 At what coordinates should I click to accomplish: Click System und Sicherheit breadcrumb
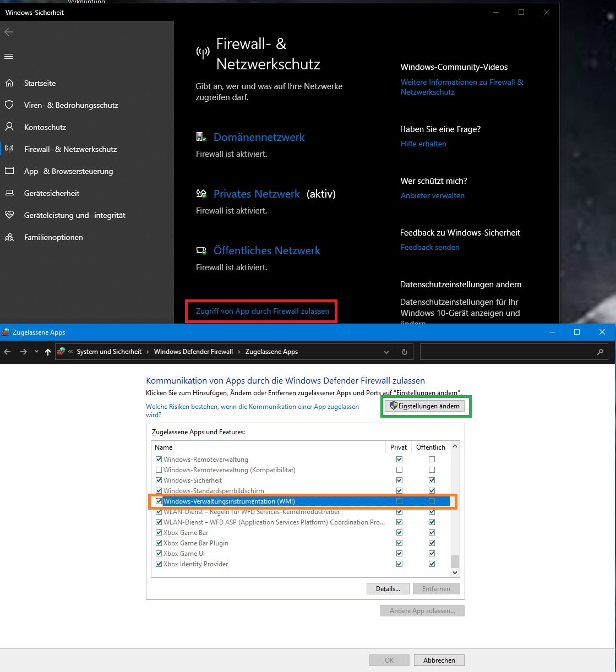pyautogui.click(x=109, y=352)
